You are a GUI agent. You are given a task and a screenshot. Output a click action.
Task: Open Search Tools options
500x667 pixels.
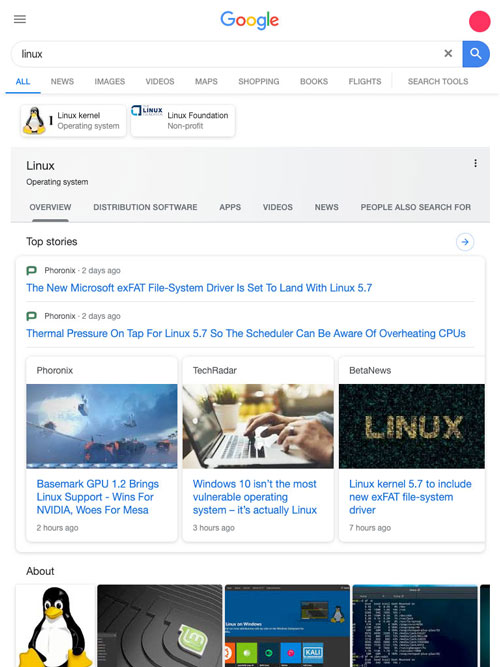click(x=438, y=81)
